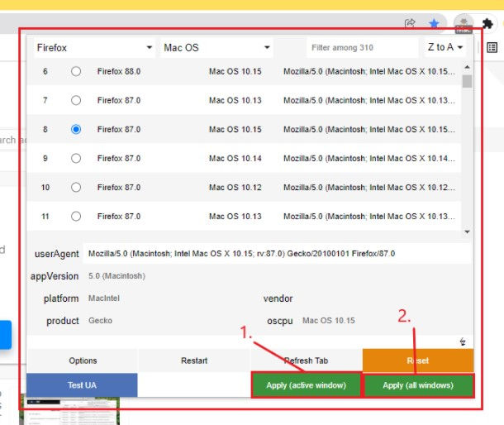Open the Chrome extensions puzzle icon
Viewport: 504px width, 425px height.
[487, 23]
